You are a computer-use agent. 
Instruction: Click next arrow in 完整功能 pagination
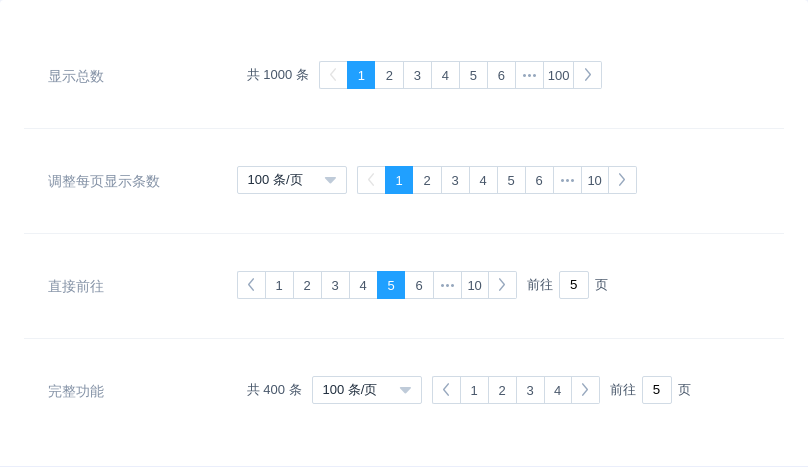[585, 390]
